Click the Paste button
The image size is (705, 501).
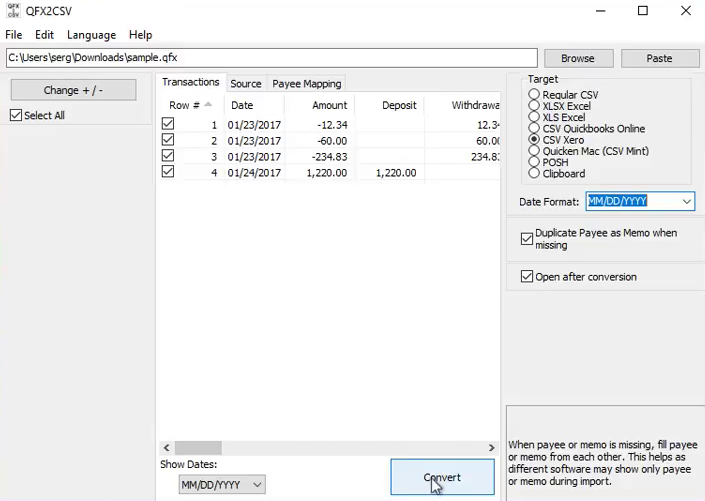[x=660, y=58]
